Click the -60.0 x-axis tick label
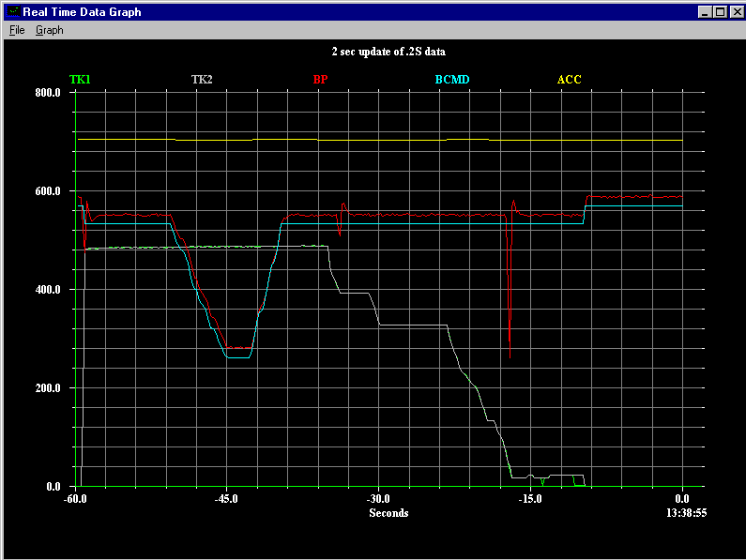746x560 pixels. (74, 499)
